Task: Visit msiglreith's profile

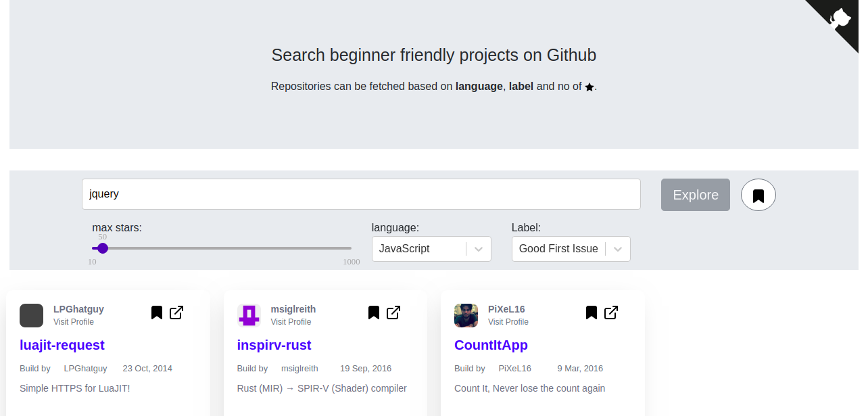Action: coord(291,322)
